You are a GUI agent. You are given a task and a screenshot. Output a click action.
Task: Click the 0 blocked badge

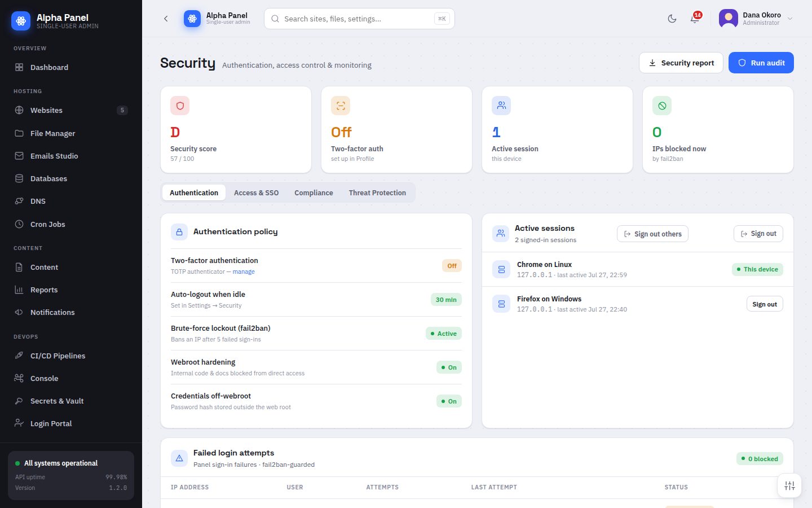760,459
